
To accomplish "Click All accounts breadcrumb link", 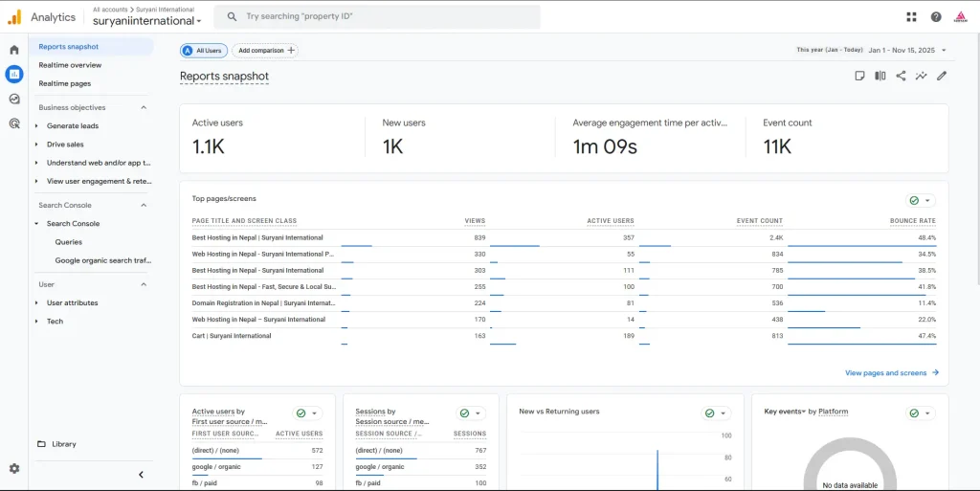I will tap(110, 10).
